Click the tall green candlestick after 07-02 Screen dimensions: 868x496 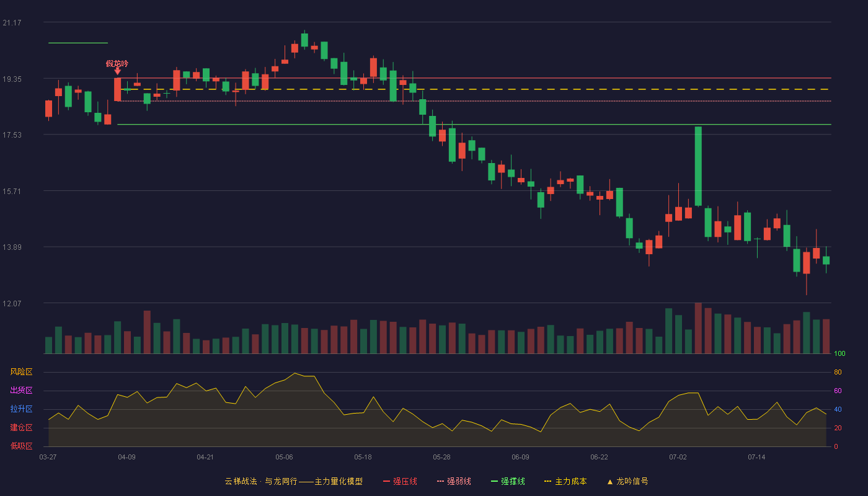[x=698, y=166]
